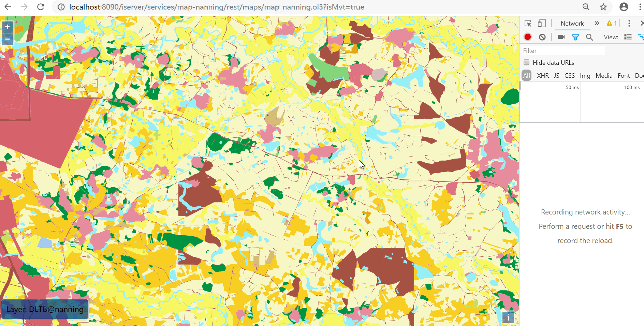Filter requests by Font

pos(624,75)
